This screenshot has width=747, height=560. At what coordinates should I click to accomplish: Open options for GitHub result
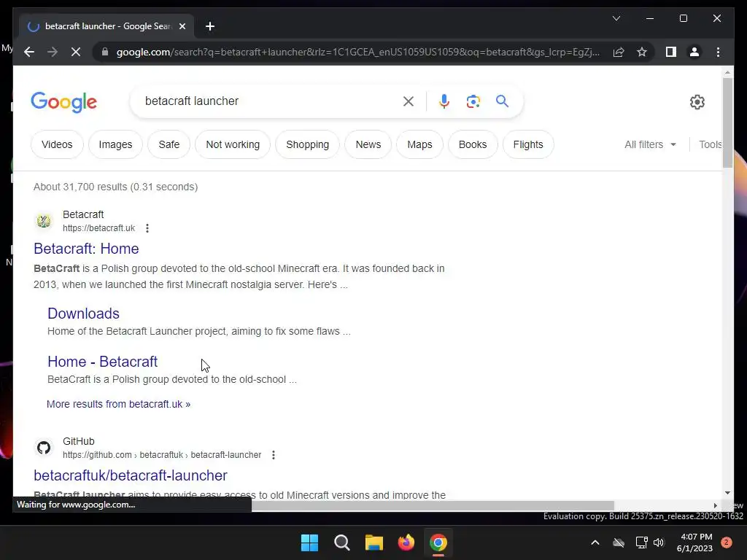[274, 455]
